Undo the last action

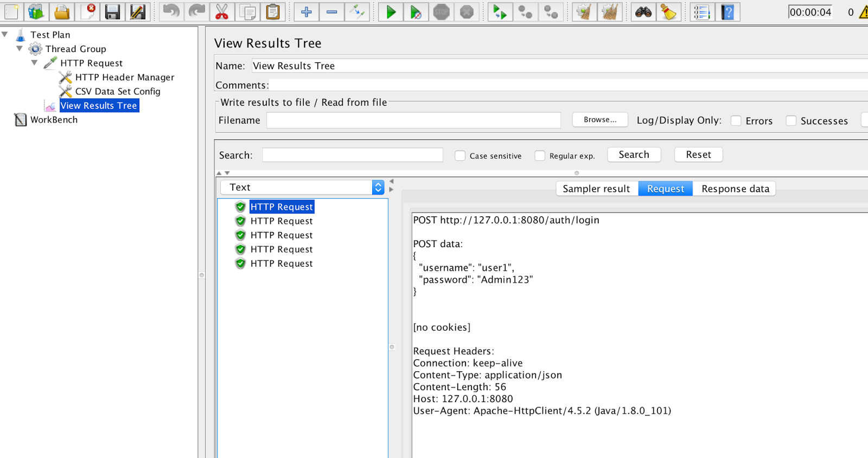(171, 11)
